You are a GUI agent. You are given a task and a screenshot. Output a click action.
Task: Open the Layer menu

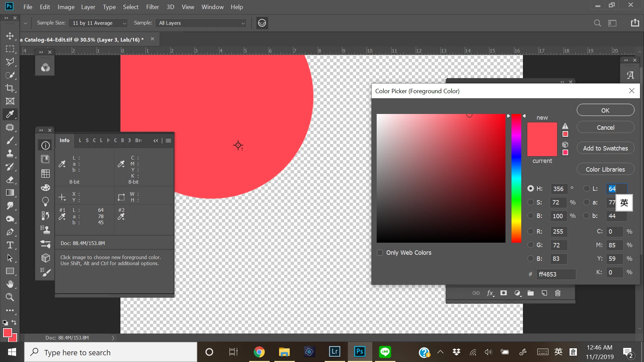pos(88,7)
